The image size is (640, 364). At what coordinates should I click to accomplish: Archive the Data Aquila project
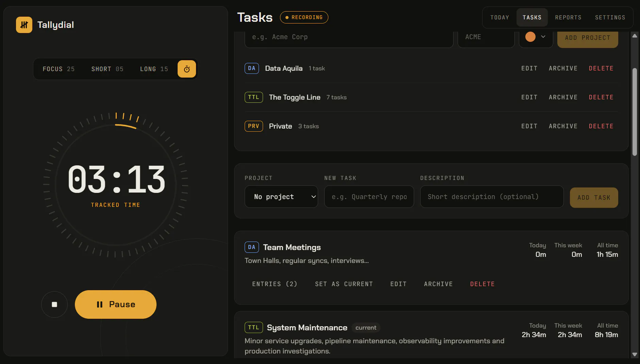(563, 68)
